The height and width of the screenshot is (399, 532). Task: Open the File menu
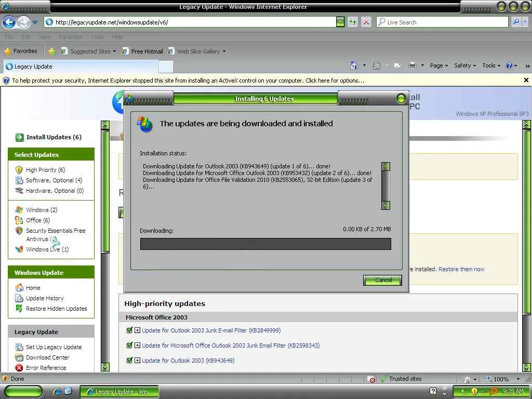tap(9, 37)
